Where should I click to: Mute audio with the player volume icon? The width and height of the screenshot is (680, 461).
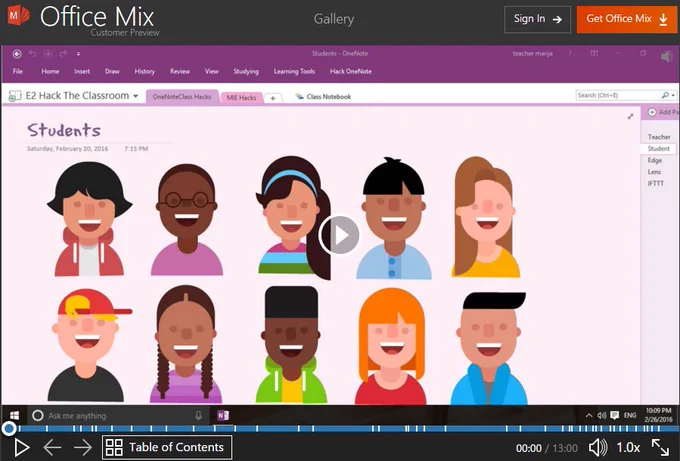click(598, 448)
